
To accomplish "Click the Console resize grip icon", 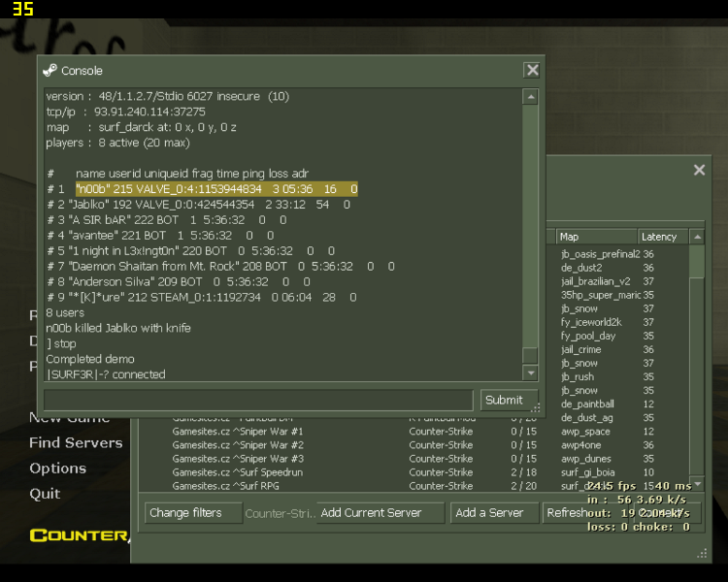I will click(x=535, y=407).
